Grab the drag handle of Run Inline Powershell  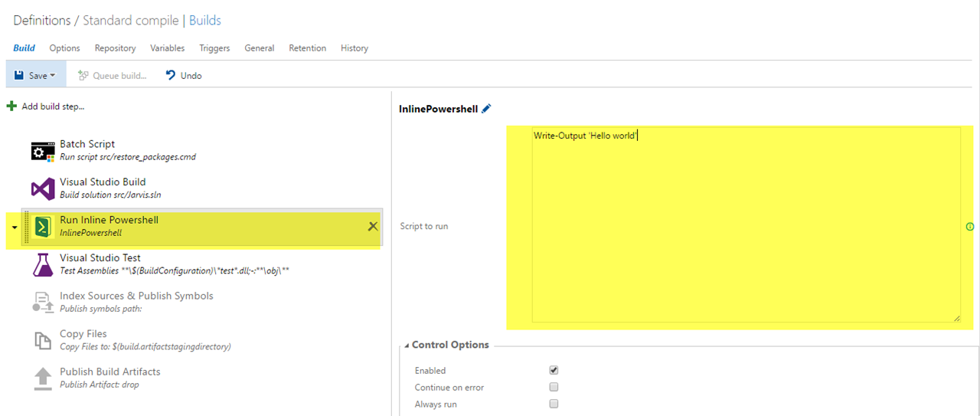tap(27, 227)
